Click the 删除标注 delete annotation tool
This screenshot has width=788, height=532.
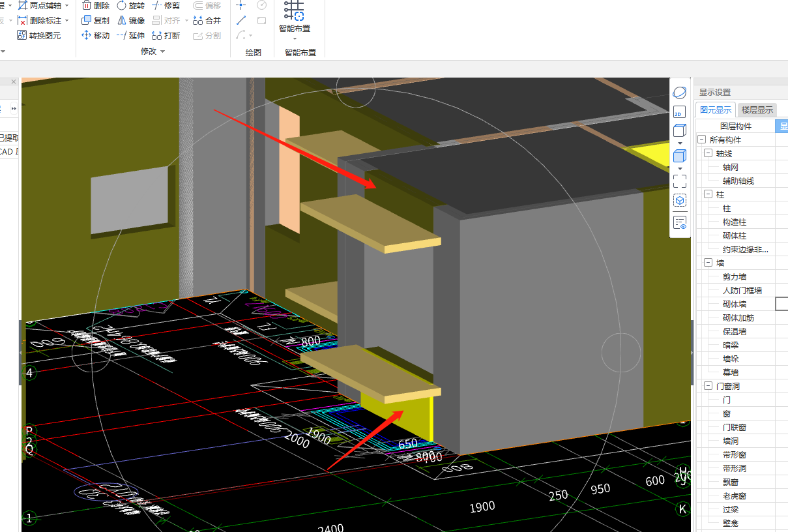[x=40, y=20]
